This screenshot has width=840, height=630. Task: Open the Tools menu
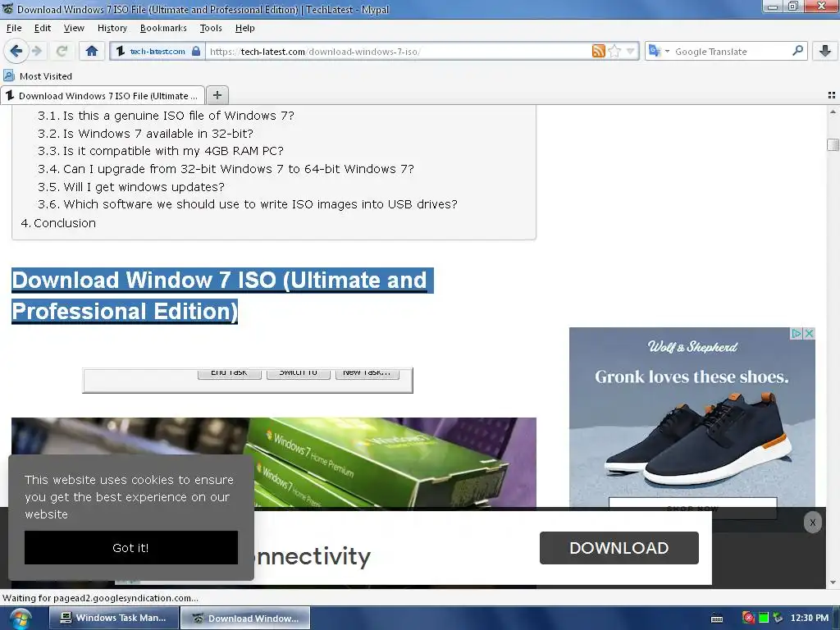tap(211, 28)
